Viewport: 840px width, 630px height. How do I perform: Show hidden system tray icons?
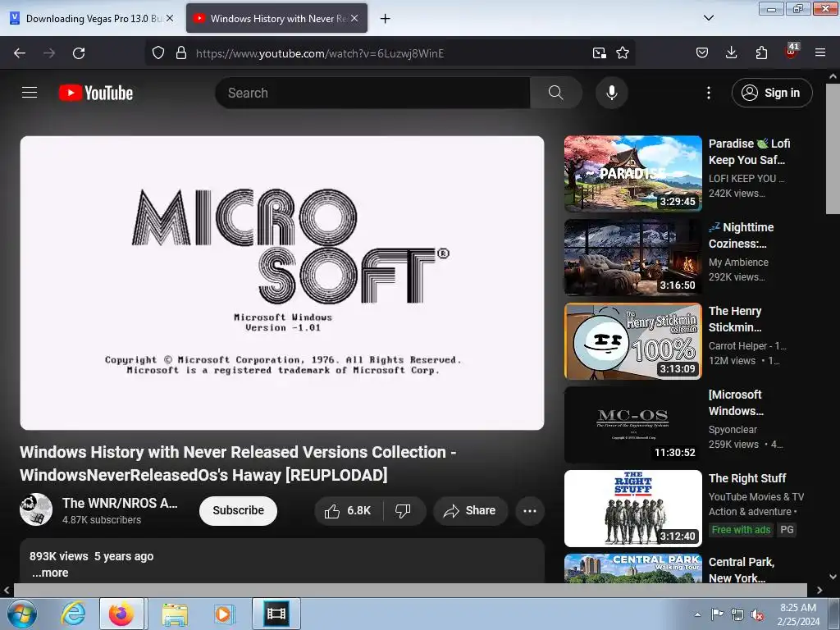click(x=697, y=614)
